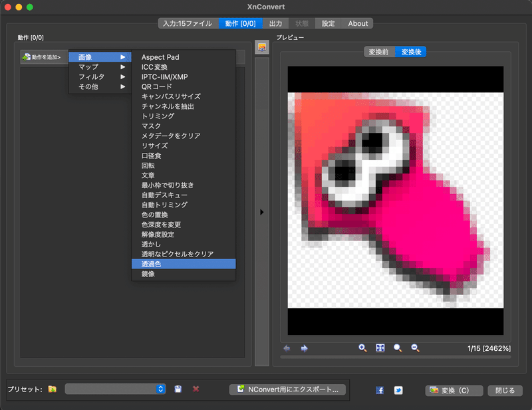Select 解像度設定 menu entry
This screenshot has height=410, width=532.
(184, 235)
